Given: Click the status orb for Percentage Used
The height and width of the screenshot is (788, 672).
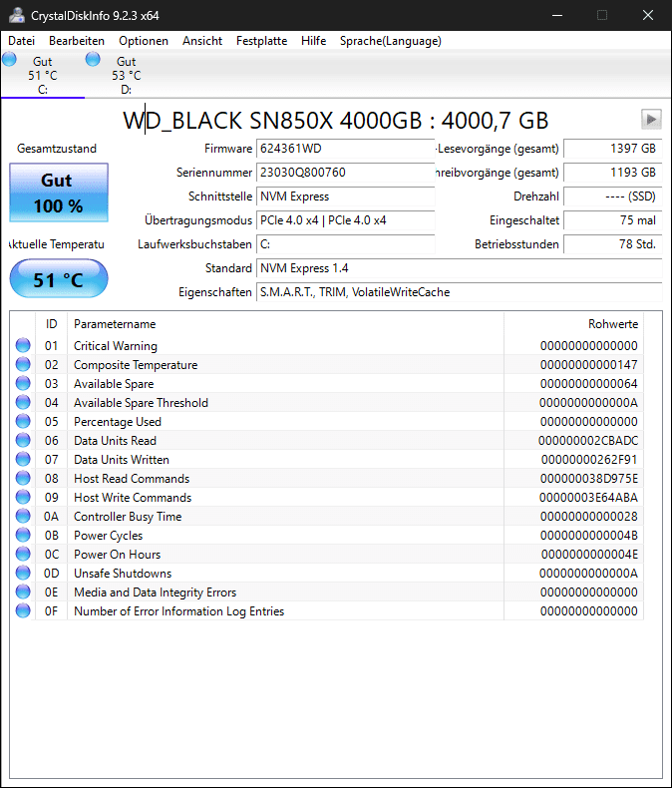Looking at the screenshot, I should [x=23, y=421].
